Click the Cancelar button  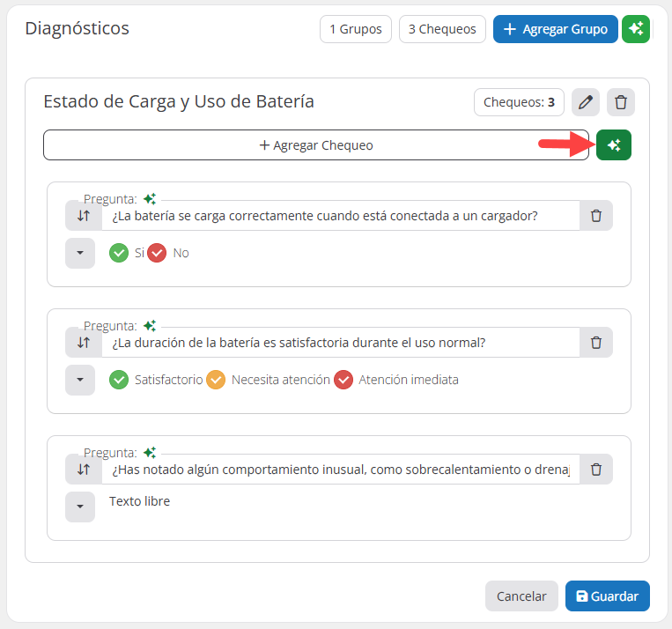pyautogui.click(x=521, y=596)
